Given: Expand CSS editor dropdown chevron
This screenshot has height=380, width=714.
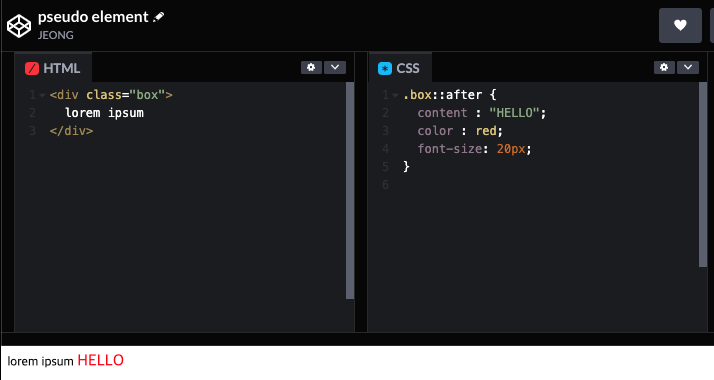Looking at the screenshot, I should (688, 67).
